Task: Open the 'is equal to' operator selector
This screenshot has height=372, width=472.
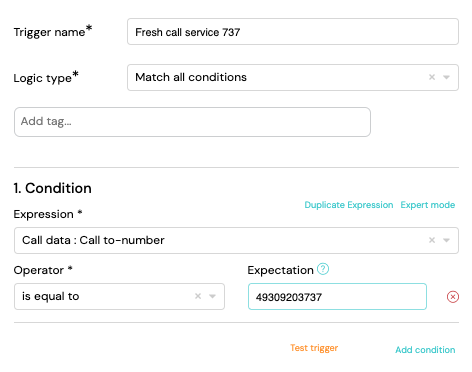Action: 119,296
